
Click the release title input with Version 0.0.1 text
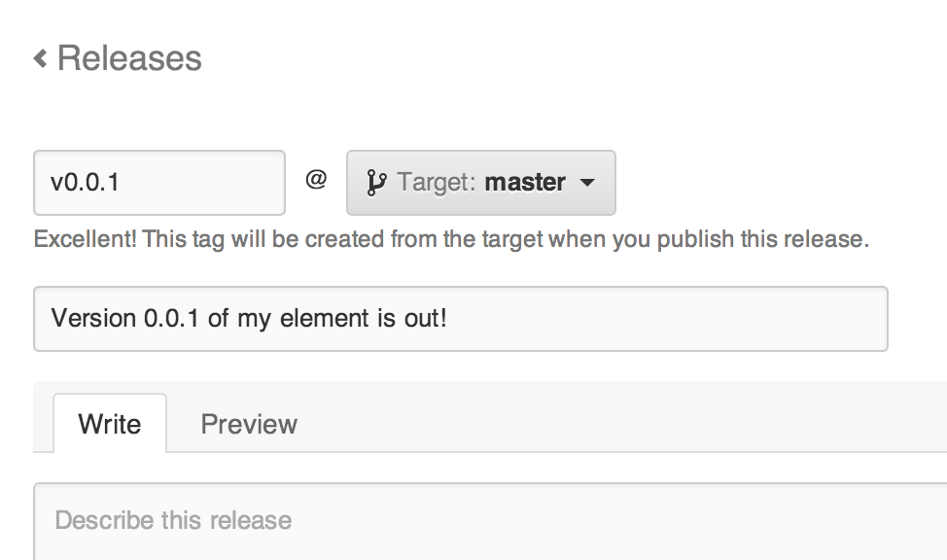coord(460,318)
